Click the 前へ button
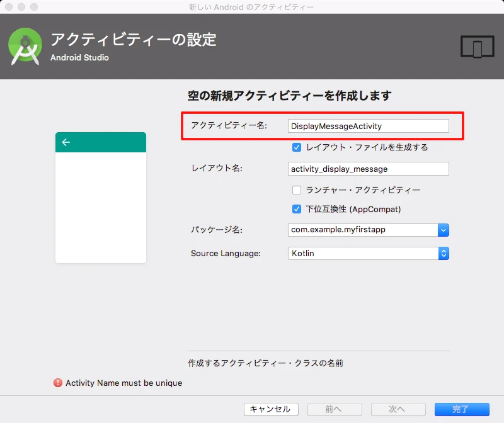The image size is (504, 423). pos(335,409)
